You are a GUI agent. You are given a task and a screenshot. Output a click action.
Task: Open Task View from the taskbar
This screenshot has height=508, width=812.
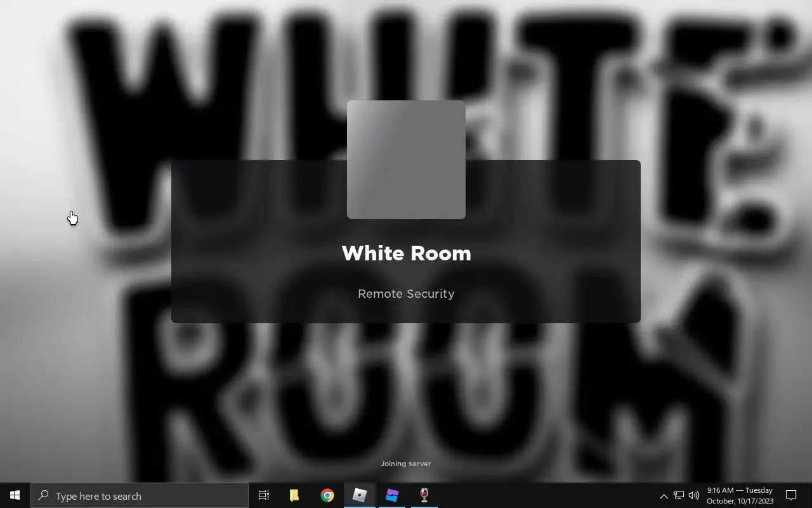click(x=263, y=495)
